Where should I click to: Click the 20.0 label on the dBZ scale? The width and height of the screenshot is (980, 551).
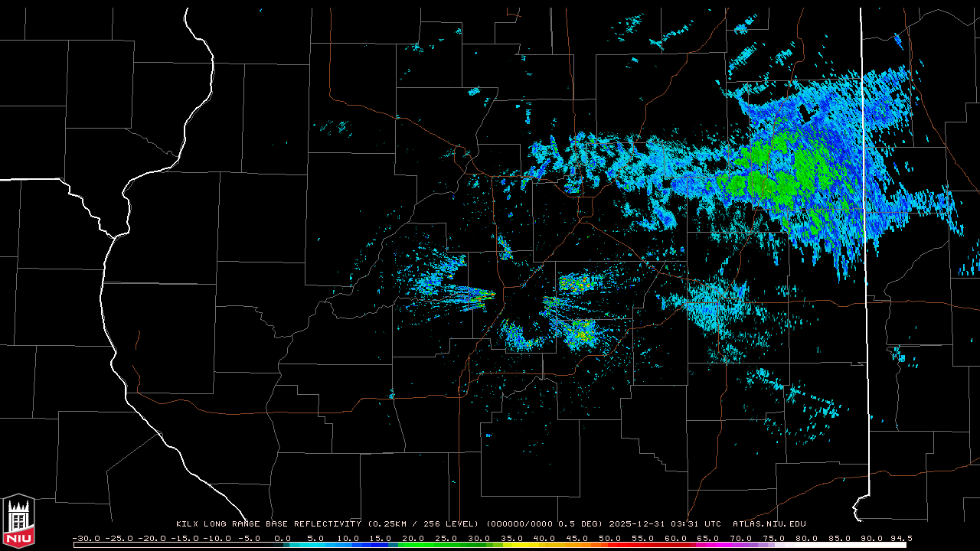tap(413, 538)
